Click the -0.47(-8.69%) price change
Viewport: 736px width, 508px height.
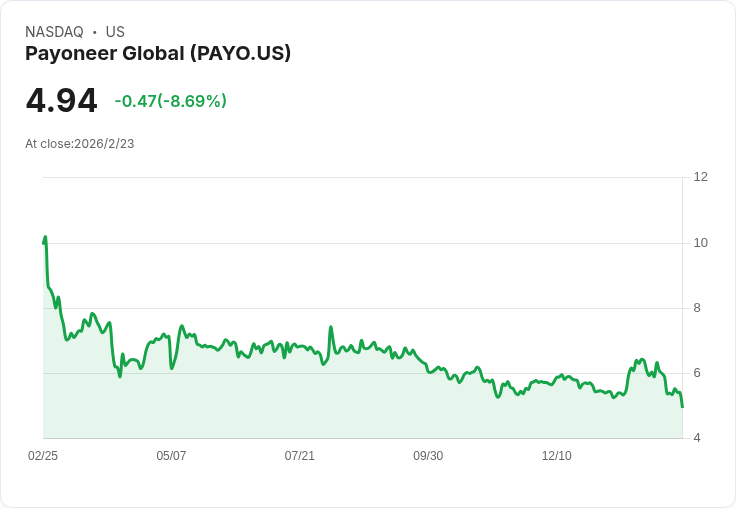(170, 101)
